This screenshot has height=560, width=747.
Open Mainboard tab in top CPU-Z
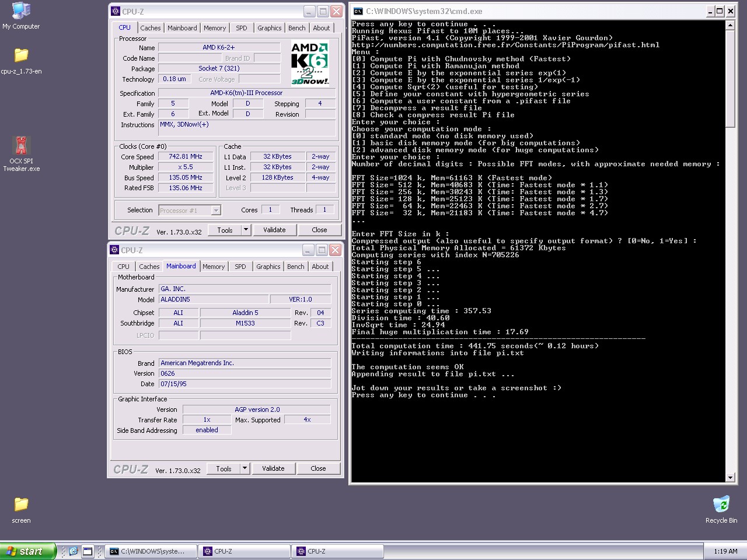[182, 28]
